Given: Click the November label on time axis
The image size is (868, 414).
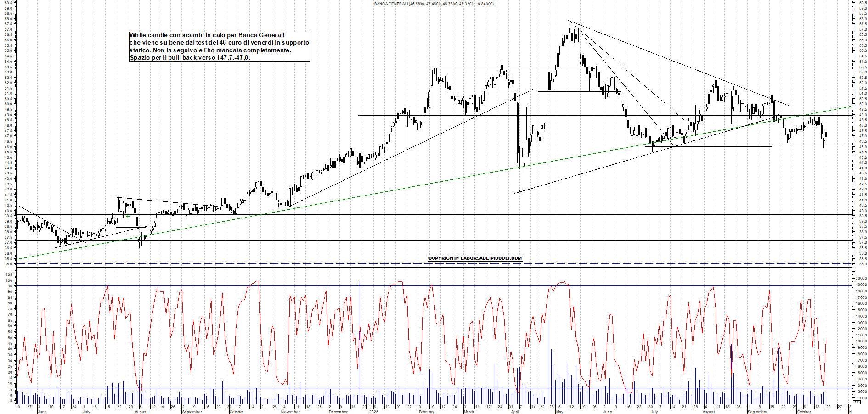Looking at the screenshot, I should (x=290, y=412).
